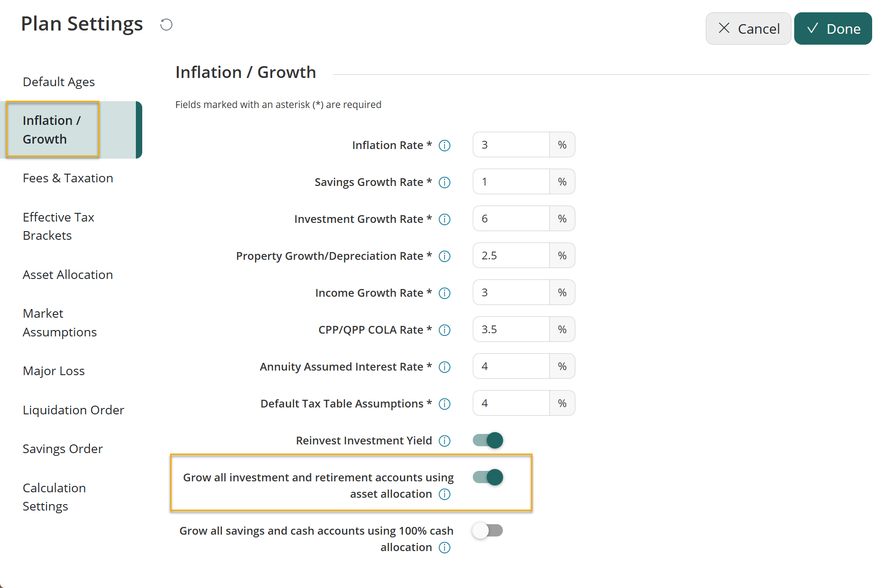This screenshot has width=879, height=588.
Task: Disable the Reinvest Investment Yield toggle
Action: point(488,440)
